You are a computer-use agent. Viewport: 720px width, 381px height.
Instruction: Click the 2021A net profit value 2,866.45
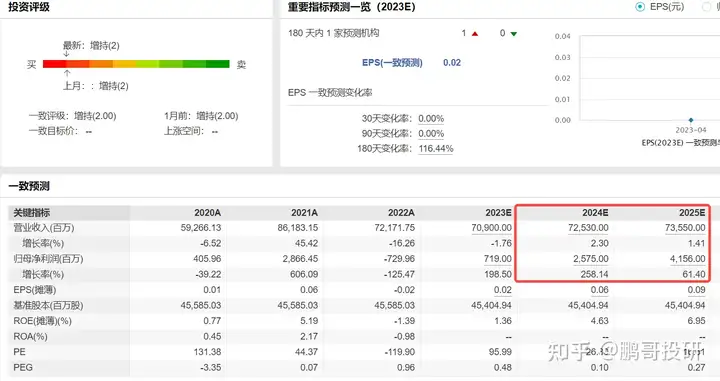[300, 259]
